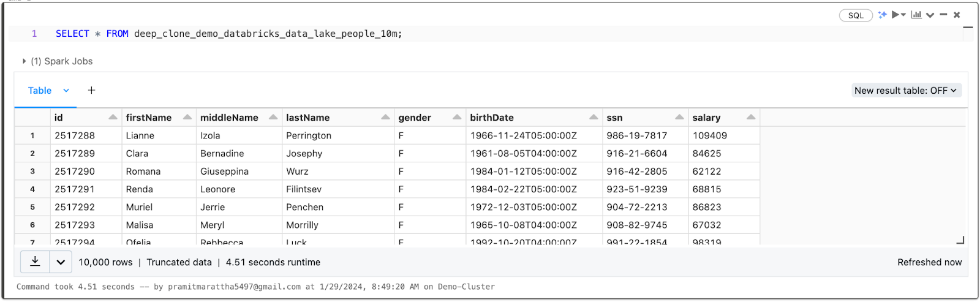
Task: Sort by the birthDate column arrow
Action: pos(594,117)
